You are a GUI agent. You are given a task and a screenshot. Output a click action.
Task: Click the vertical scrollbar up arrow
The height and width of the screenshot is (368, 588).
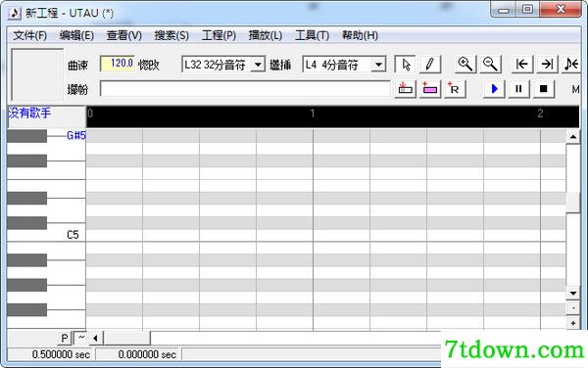[573, 137]
